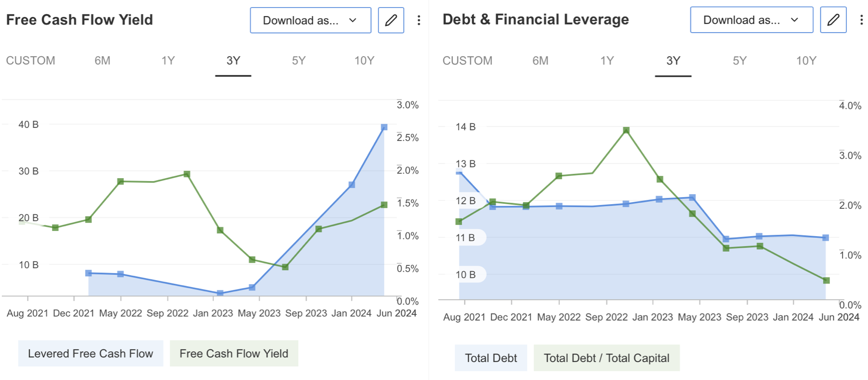Click the lowest green Total Debt / Total Capital point

pyautogui.click(x=826, y=281)
